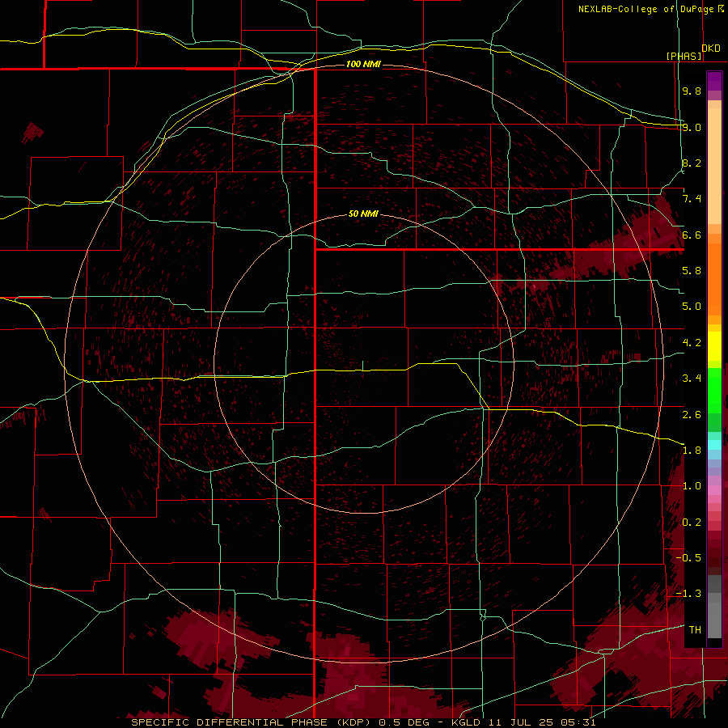Click the 0.2 scale value
728x728 pixels.
(x=692, y=523)
